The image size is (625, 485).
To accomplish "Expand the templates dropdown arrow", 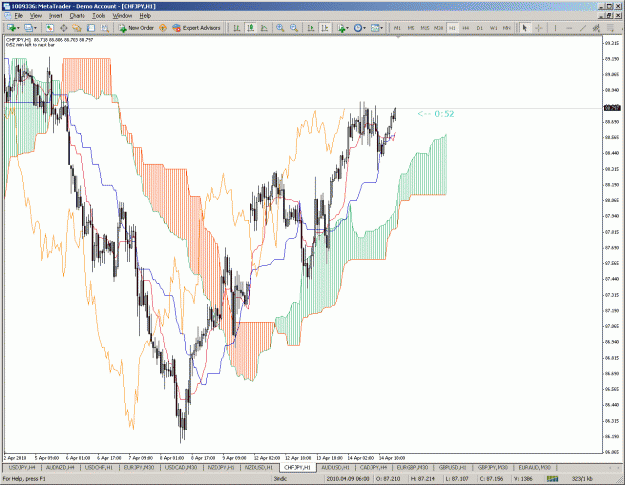I will tap(381, 28).
